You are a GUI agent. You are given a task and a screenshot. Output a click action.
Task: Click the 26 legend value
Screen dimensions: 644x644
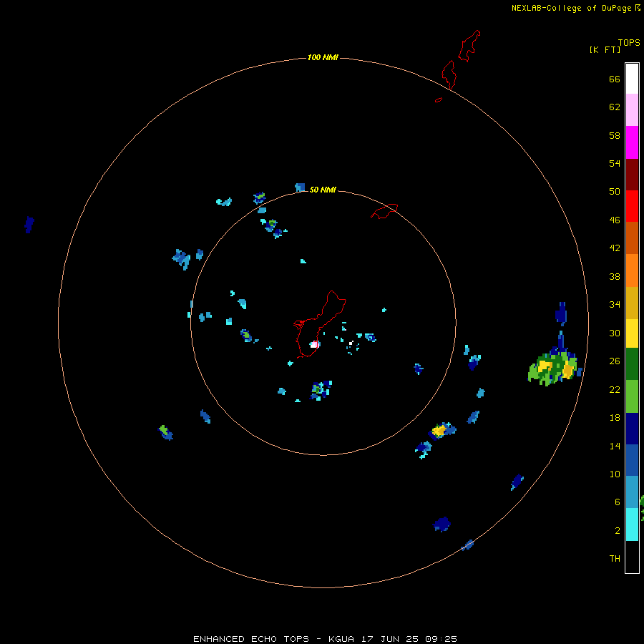pyautogui.click(x=615, y=361)
